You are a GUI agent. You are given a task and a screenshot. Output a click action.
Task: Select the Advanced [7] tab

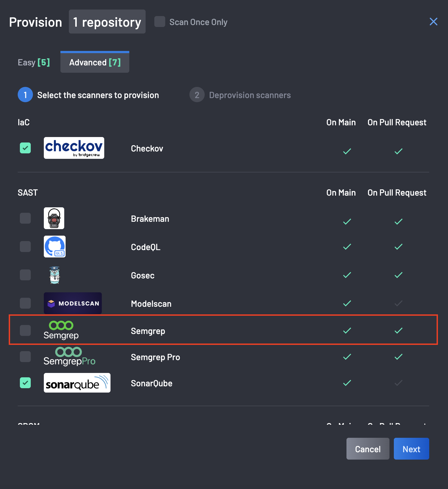(x=95, y=62)
